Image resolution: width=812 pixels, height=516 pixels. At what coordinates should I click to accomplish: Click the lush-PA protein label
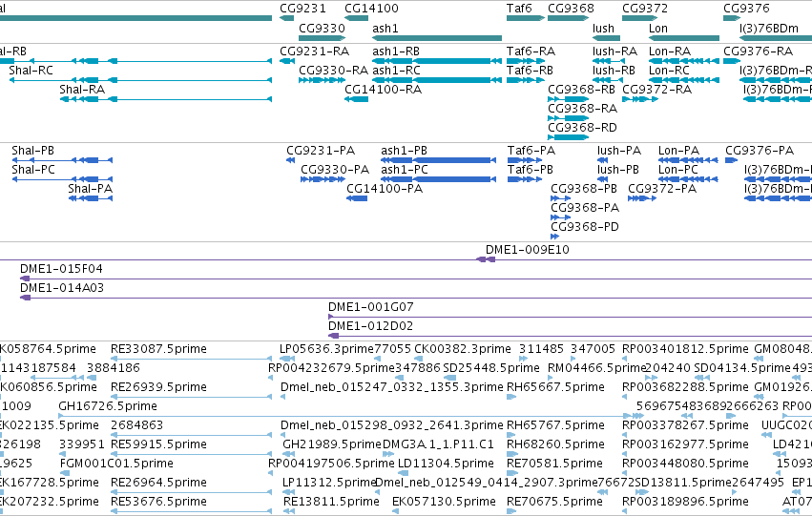click(619, 151)
